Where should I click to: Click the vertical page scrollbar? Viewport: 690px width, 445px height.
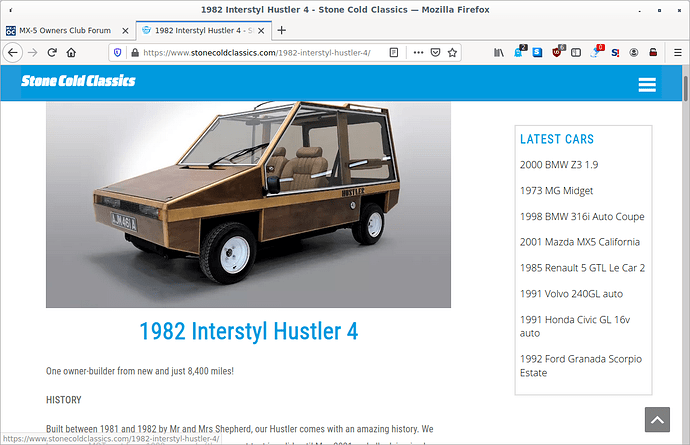(x=684, y=250)
